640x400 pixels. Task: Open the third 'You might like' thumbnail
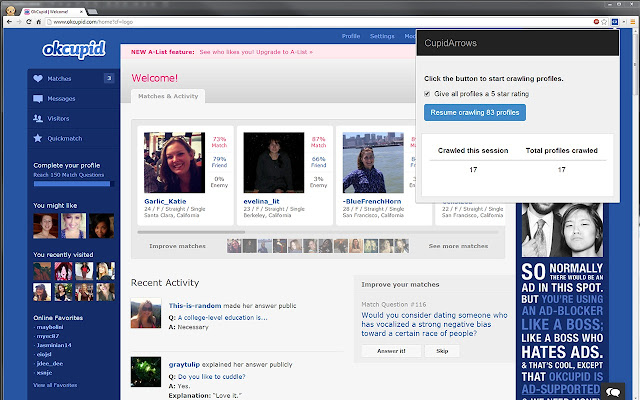(101, 226)
